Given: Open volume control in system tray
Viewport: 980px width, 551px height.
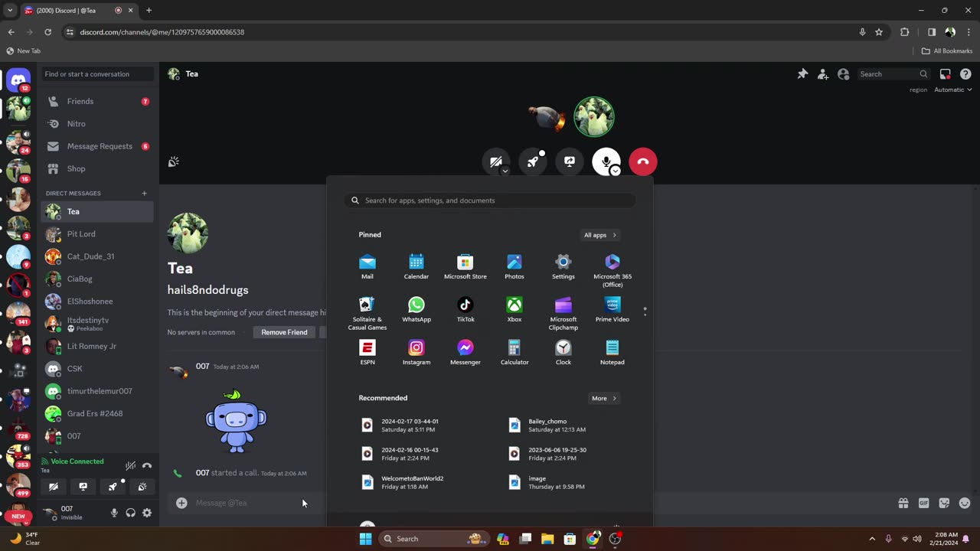Looking at the screenshot, I should pyautogui.click(x=917, y=539).
